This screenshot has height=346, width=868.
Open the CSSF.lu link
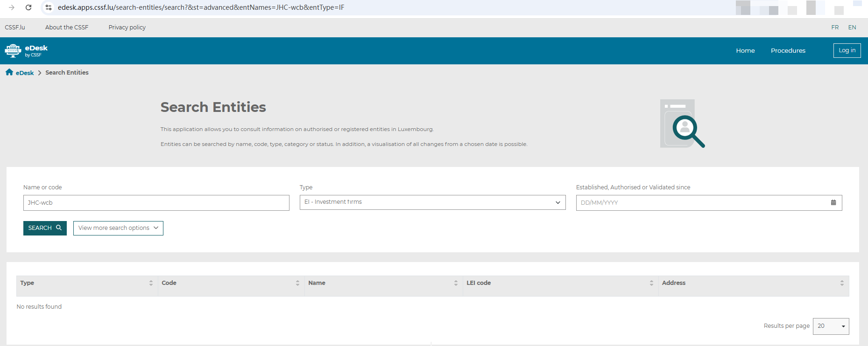coord(15,28)
